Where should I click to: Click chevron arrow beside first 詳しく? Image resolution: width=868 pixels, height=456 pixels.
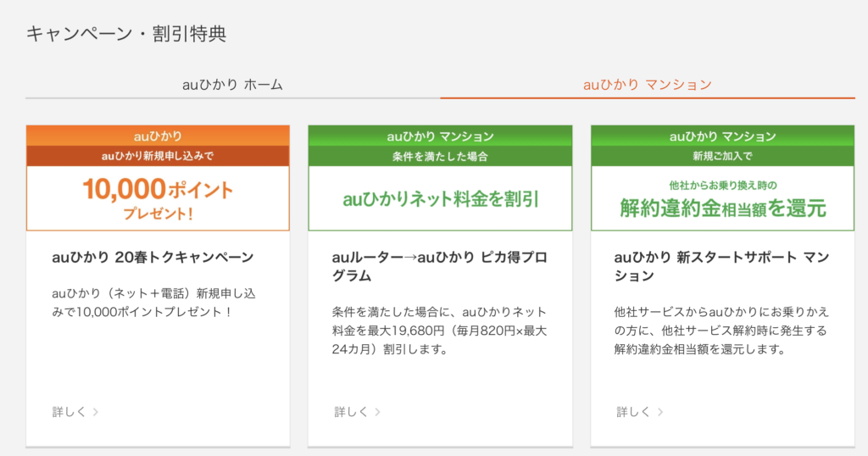(x=95, y=412)
